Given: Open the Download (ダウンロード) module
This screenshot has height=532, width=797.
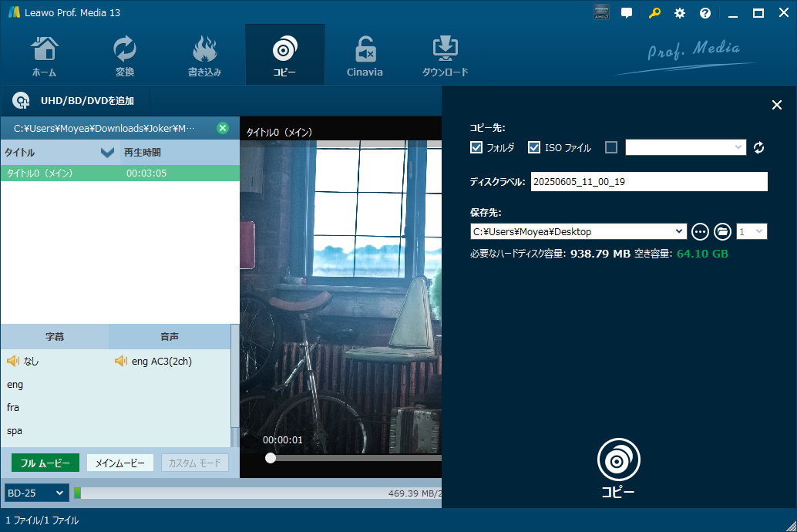Looking at the screenshot, I should point(445,56).
